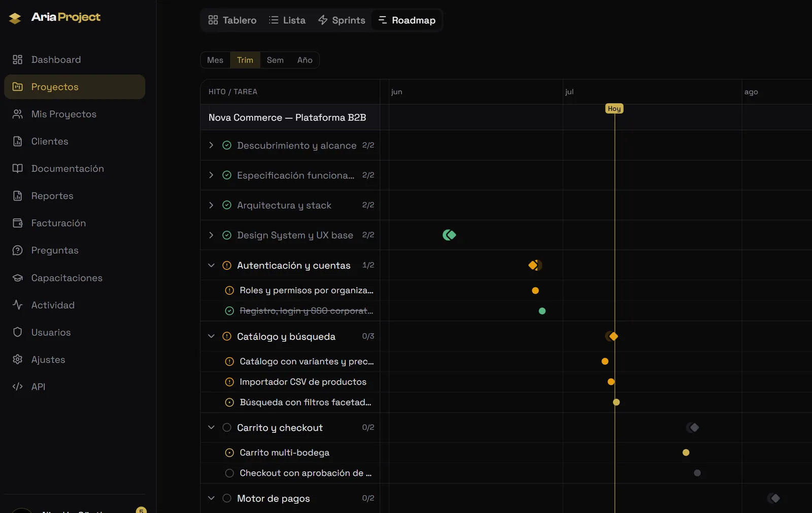812x513 pixels.
Task: Open the Usuarios section
Action: (75, 332)
